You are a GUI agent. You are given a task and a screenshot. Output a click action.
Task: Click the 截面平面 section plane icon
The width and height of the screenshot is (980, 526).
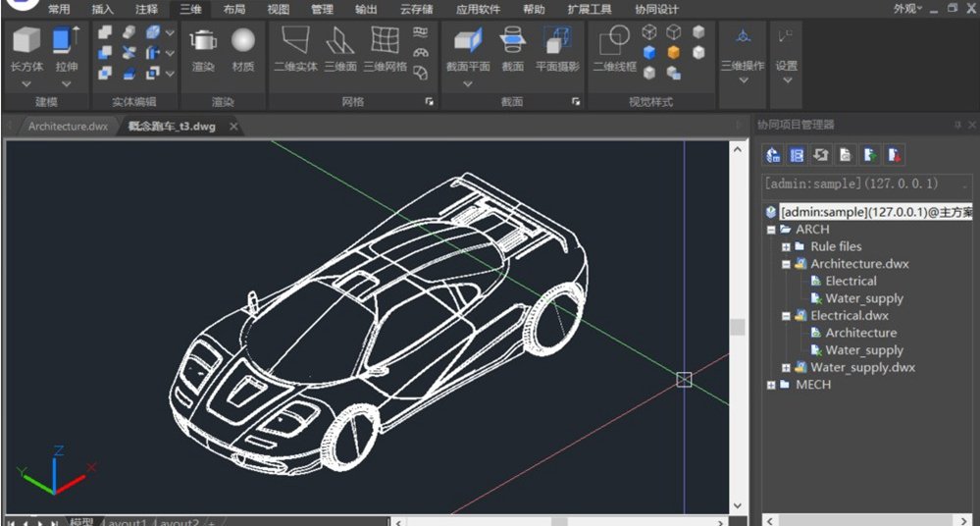[x=468, y=40]
